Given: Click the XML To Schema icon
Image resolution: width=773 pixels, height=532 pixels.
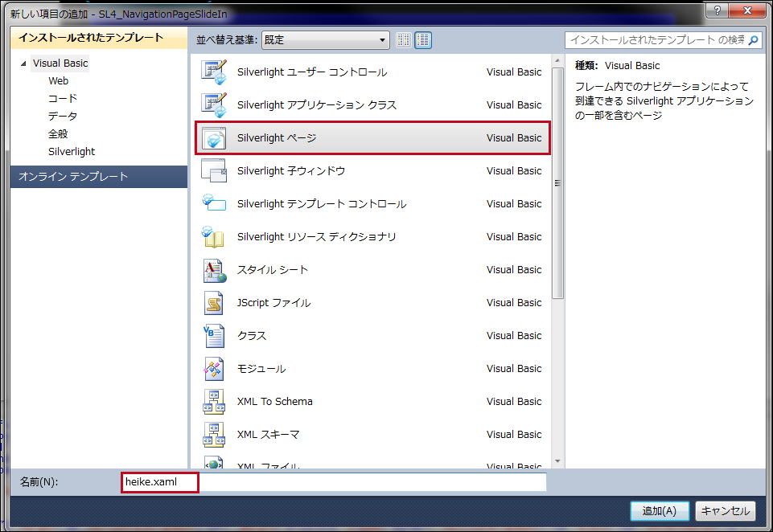Looking at the screenshot, I should click(x=214, y=402).
